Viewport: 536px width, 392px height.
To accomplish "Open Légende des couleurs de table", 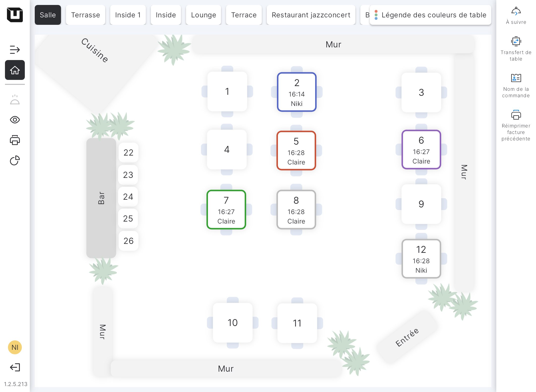I will (x=431, y=15).
